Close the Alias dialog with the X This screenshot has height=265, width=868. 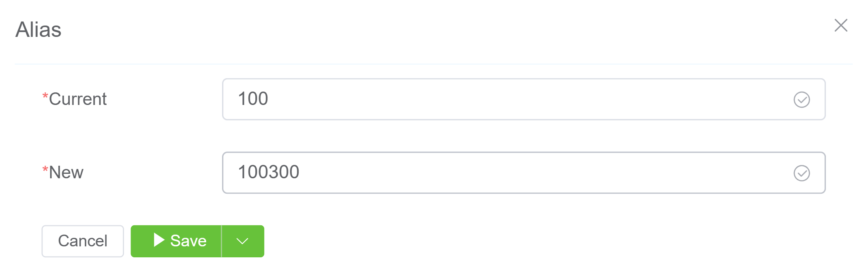(841, 25)
